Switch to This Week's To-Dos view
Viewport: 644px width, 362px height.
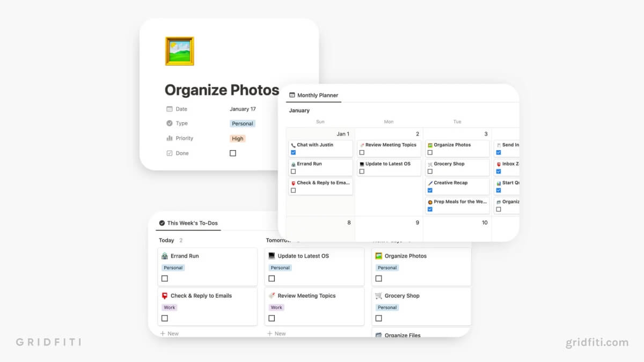point(189,223)
